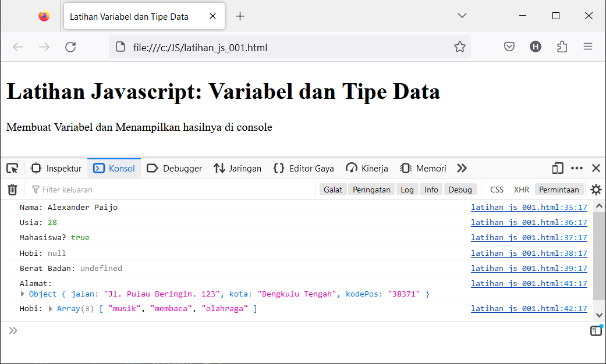Click the page file icon in address bar
606x364 pixels.
point(121,47)
